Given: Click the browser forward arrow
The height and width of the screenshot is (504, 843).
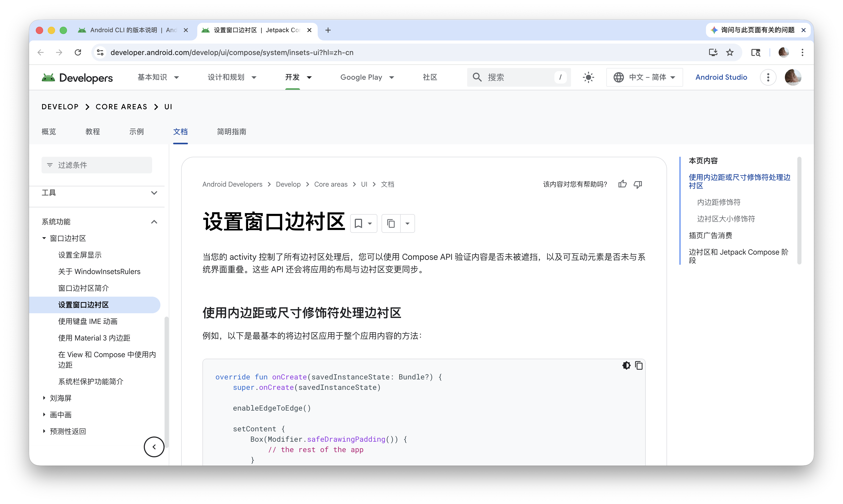Looking at the screenshot, I should [59, 52].
